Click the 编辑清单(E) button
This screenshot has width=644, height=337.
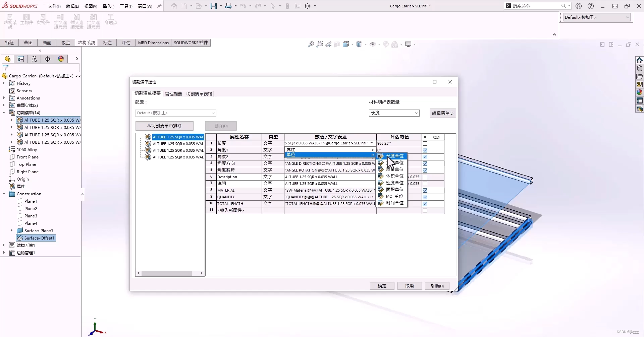pos(443,113)
